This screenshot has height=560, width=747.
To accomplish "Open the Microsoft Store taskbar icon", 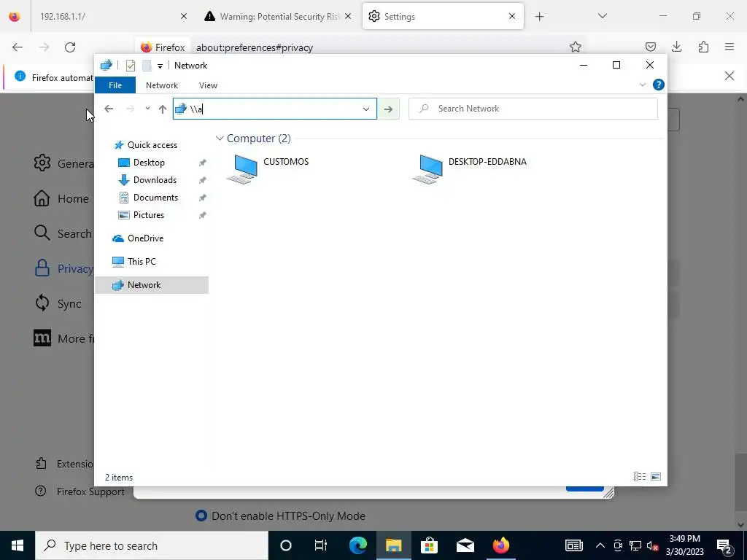I will point(429,545).
